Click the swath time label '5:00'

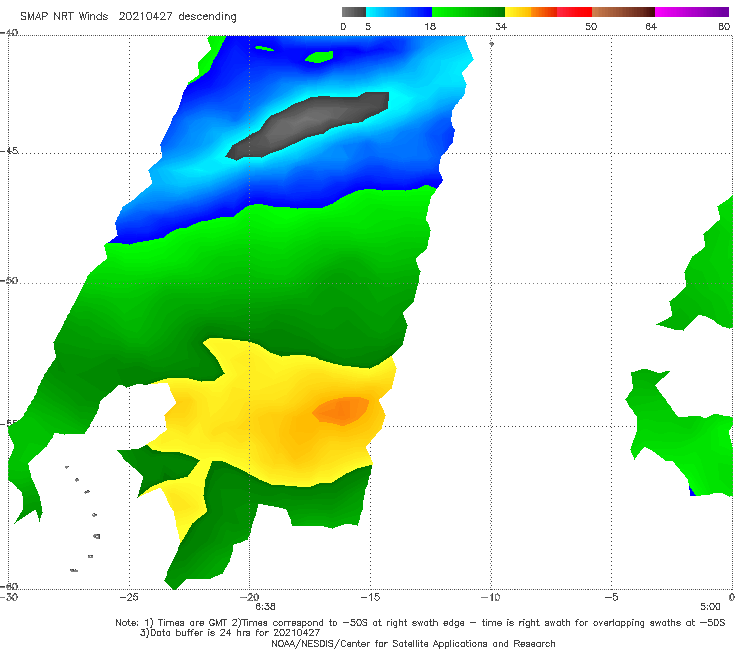[710, 607]
